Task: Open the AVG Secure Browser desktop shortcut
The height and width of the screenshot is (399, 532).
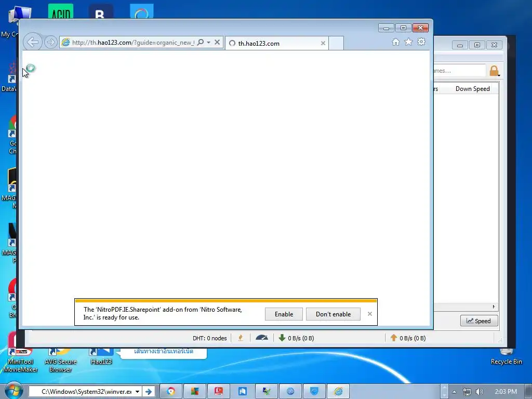Action: pyautogui.click(x=60, y=360)
